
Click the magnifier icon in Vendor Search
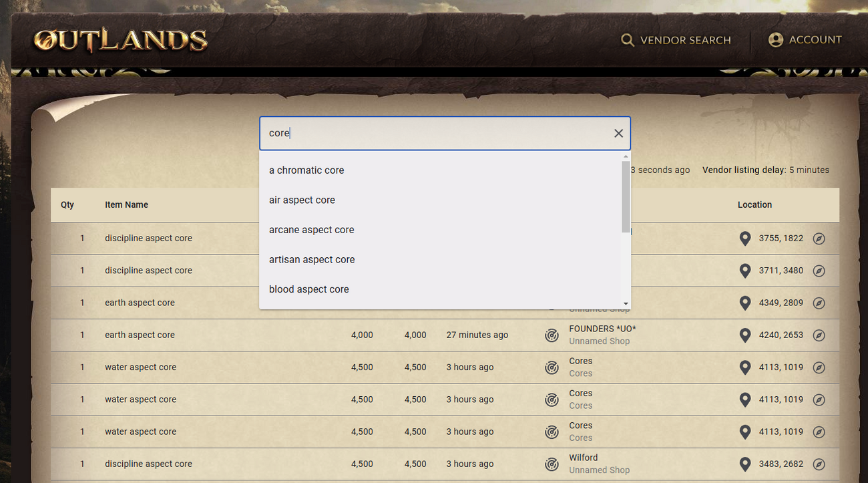pos(628,40)
